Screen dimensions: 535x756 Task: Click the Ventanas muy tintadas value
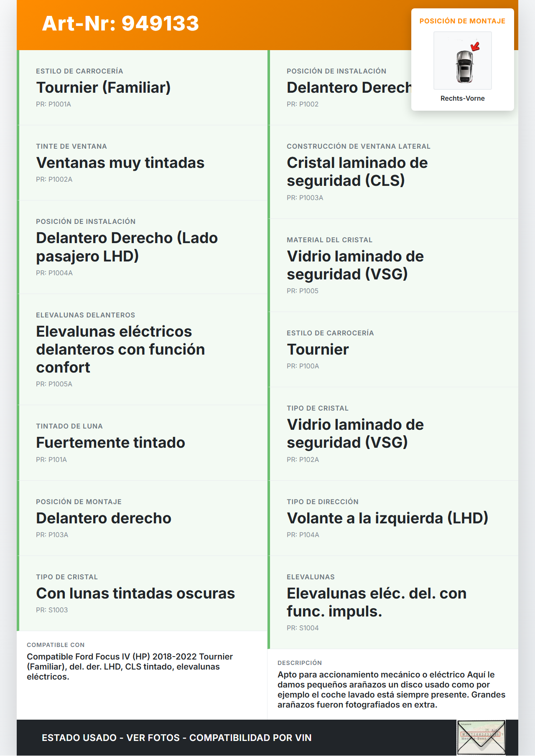tap(120, 163)
